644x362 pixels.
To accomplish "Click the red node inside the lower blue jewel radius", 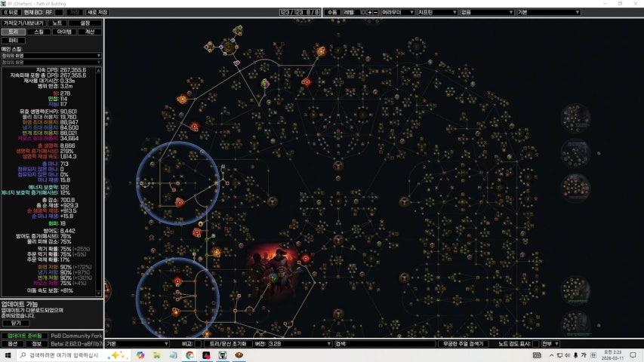I will click(177, 281).
